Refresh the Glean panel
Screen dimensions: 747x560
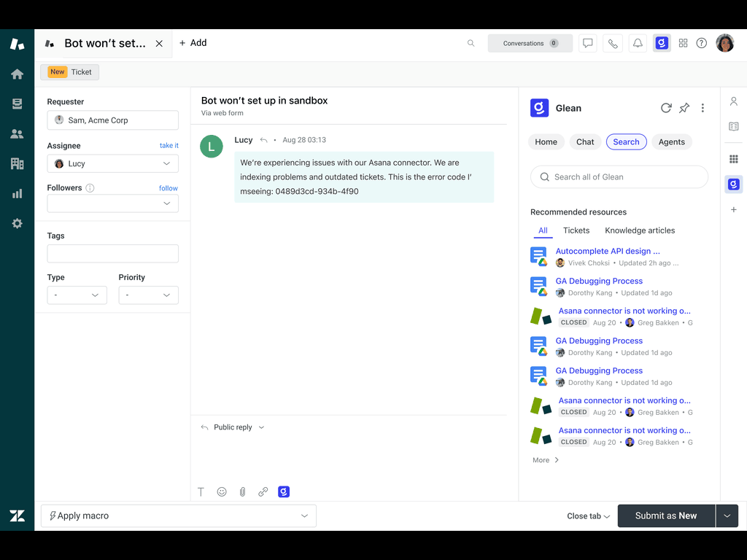666,108
